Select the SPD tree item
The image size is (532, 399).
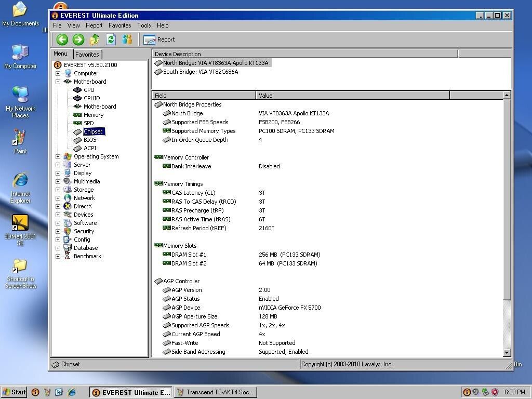tap(88, 123)
